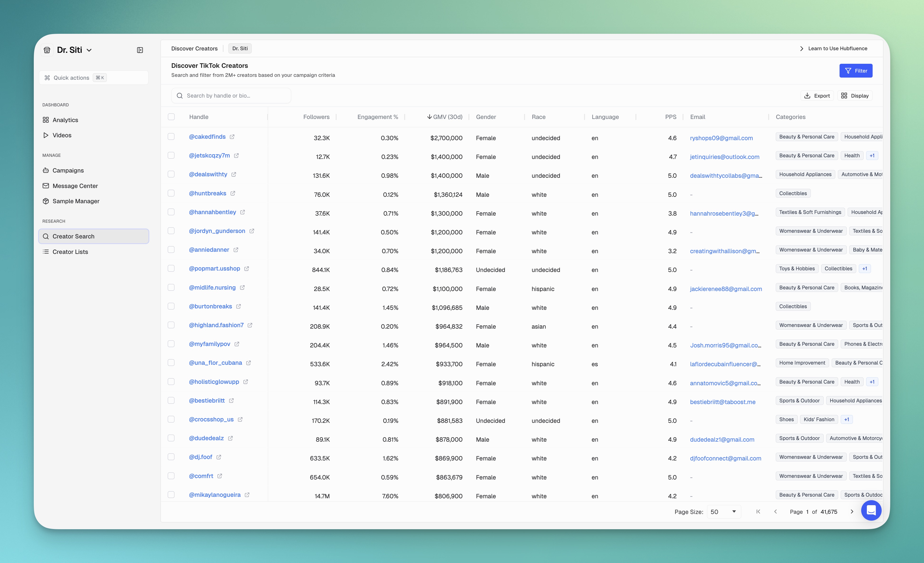Check the select-all checkbox in the header
Screen dimensions: 924x563
click(x=171, y=117)
